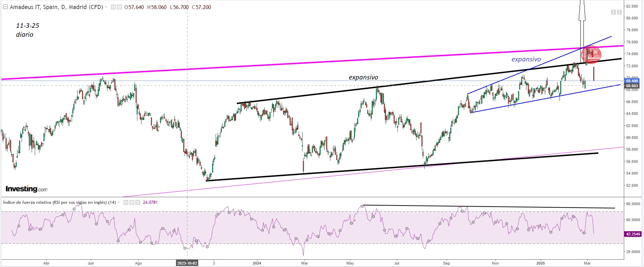Click the 42.2546 RSI value label

coord(633,234)
